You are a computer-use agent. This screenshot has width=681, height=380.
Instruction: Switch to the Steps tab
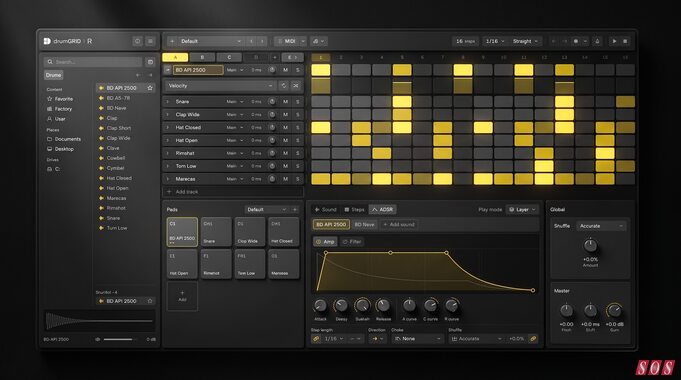pyautogui.click(x=354, y=210)
